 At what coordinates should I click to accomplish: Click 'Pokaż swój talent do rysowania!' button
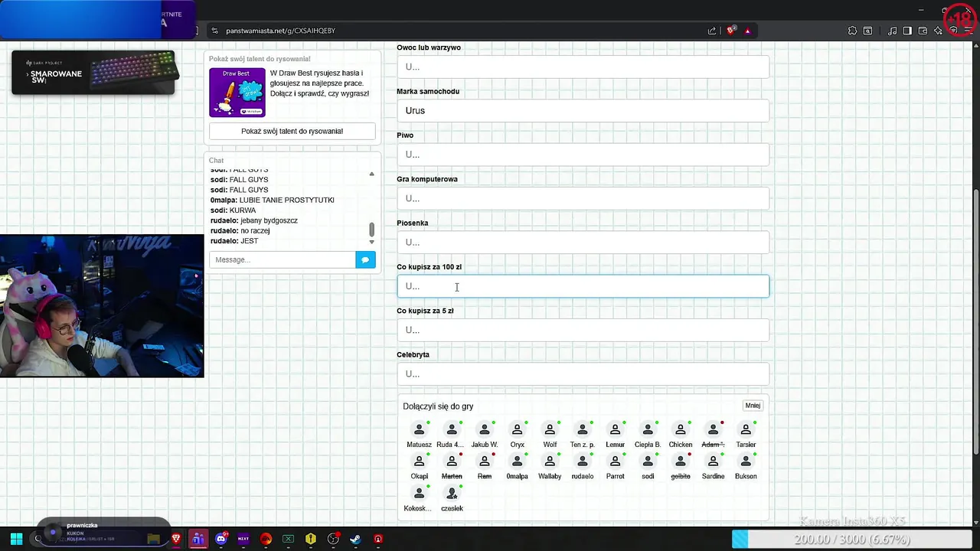coord(292,131)
